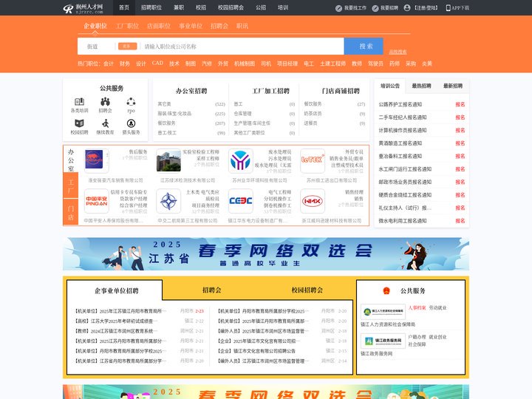Open the leTEK company logo
The image size is (532, 399).
(x=313, y=160)
